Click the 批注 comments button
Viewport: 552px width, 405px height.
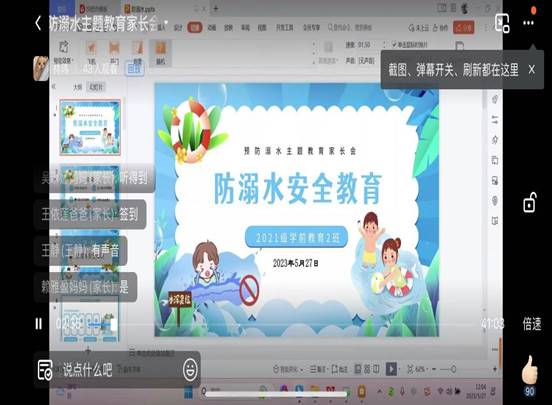(339, 369)
